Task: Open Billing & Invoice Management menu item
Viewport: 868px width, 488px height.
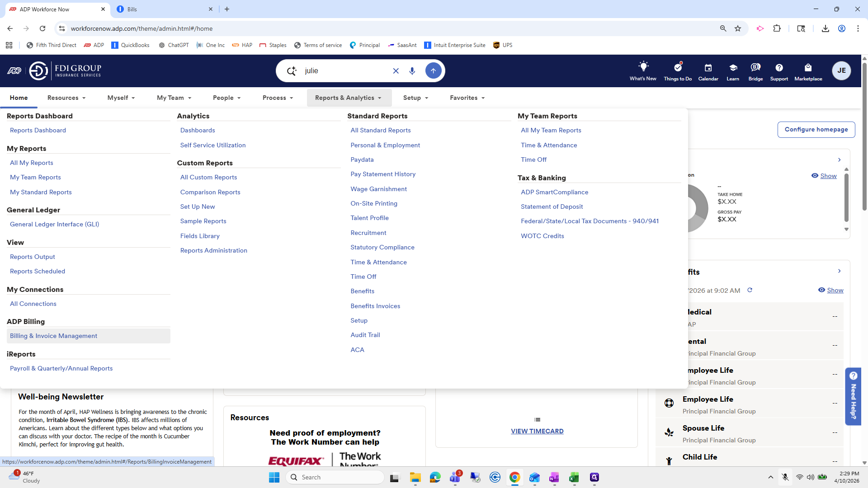Action: [53, 336]
